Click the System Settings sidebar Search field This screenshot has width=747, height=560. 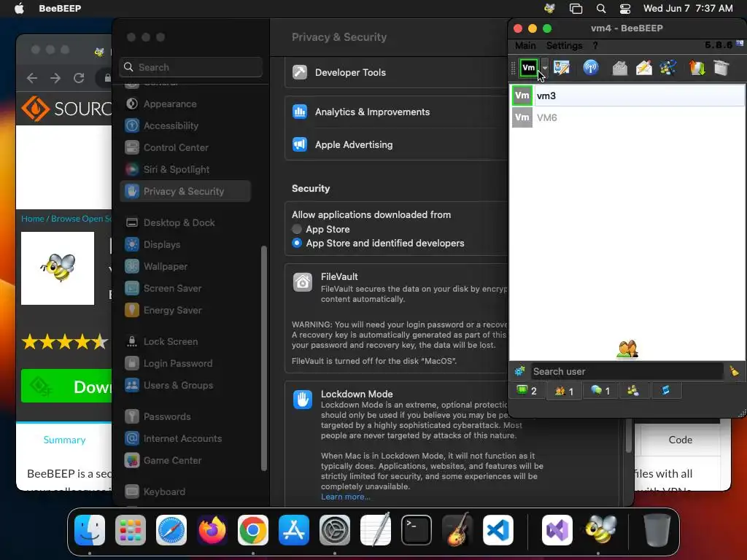click(190, 67)
